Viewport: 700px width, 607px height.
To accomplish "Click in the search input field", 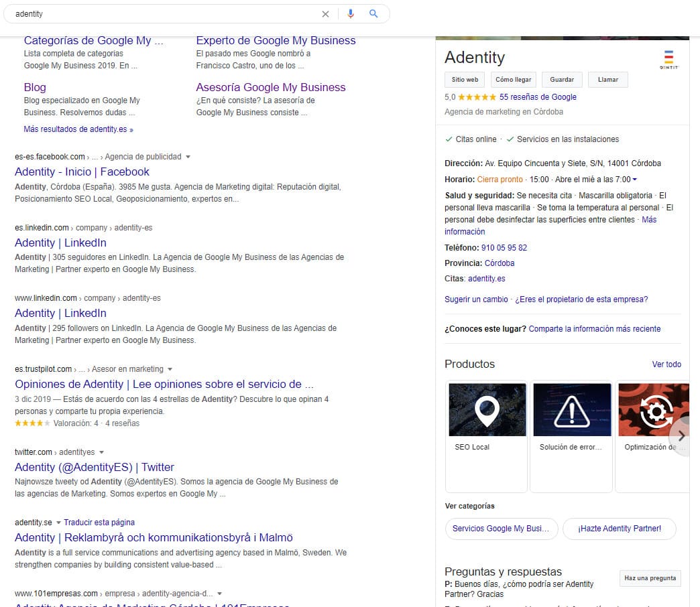I will (161, 13).
